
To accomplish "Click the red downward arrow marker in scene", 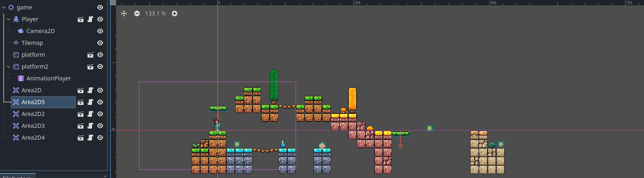I will pyautogui.click(x=400, y=142).
